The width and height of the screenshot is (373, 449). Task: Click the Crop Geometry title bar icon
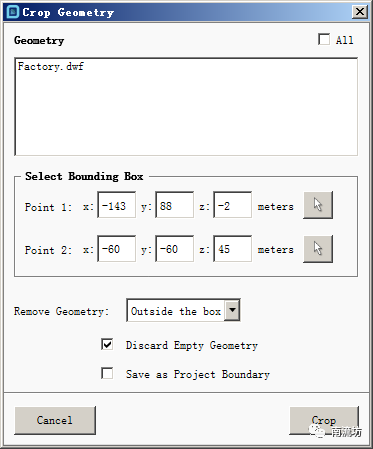click(13, 12)
